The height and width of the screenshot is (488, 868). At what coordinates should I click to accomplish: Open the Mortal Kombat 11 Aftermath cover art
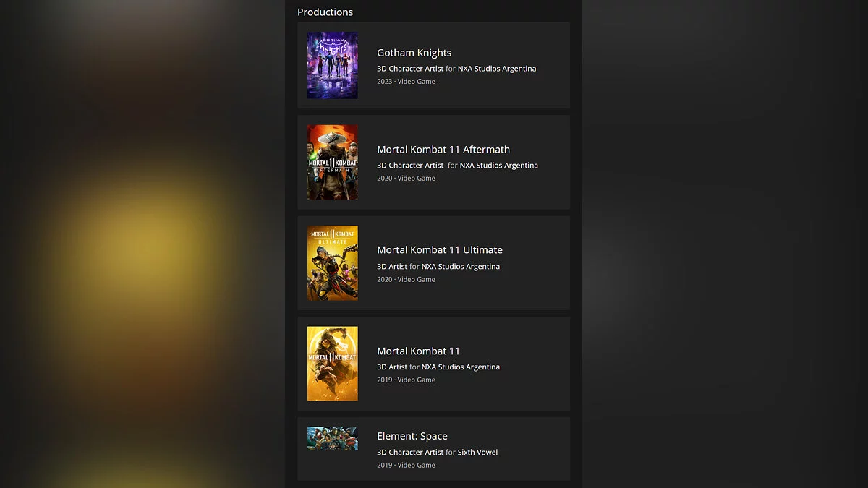tap(332, 162)
